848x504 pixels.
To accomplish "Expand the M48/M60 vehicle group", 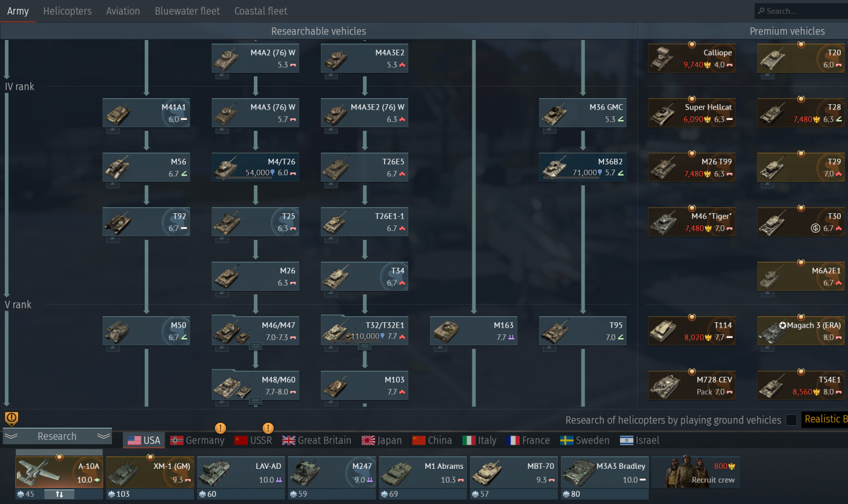I will coord(255,401).
